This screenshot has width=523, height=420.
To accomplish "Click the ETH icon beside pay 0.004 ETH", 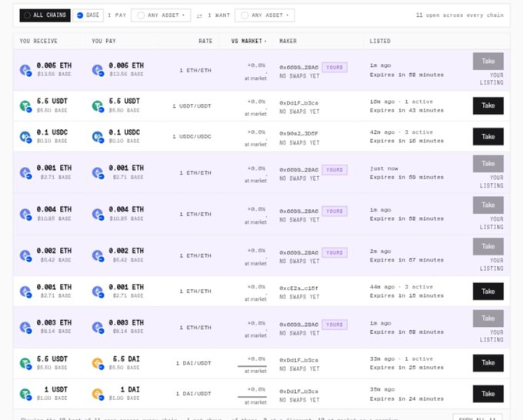I will coord(98,214).
